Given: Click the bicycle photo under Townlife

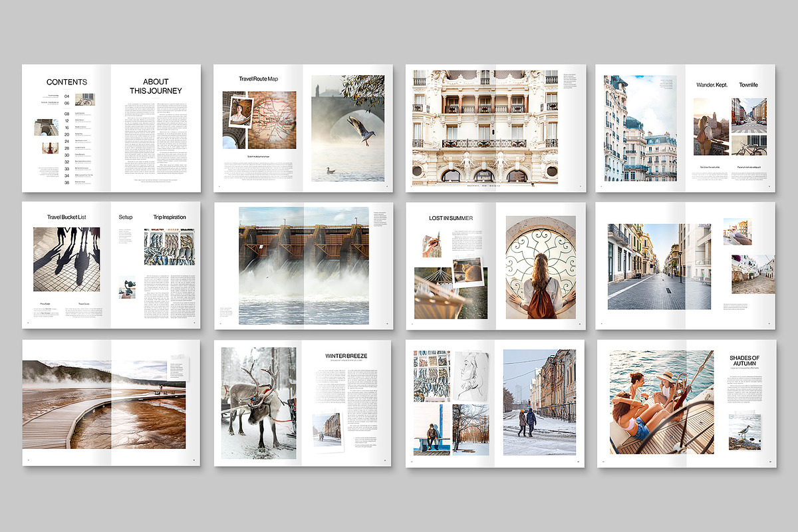Looking at the screenshot, I should click(x=749, y=145).
